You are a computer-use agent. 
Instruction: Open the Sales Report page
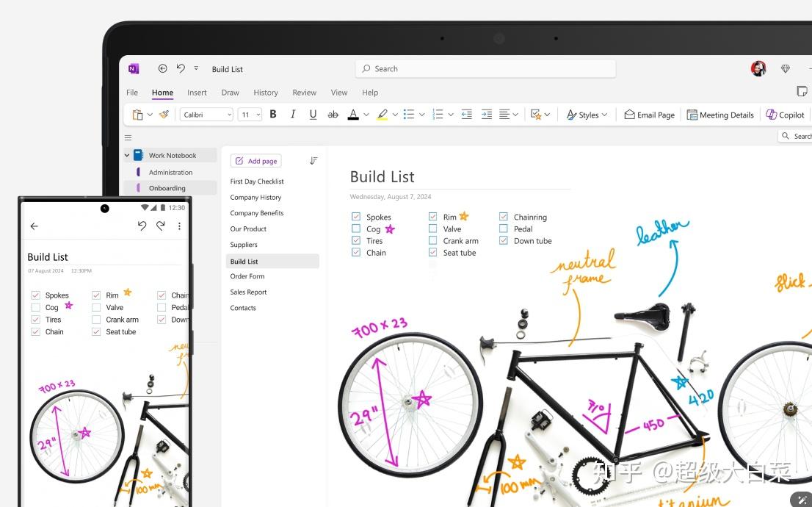pyautogui.click(x=248, y=292)
